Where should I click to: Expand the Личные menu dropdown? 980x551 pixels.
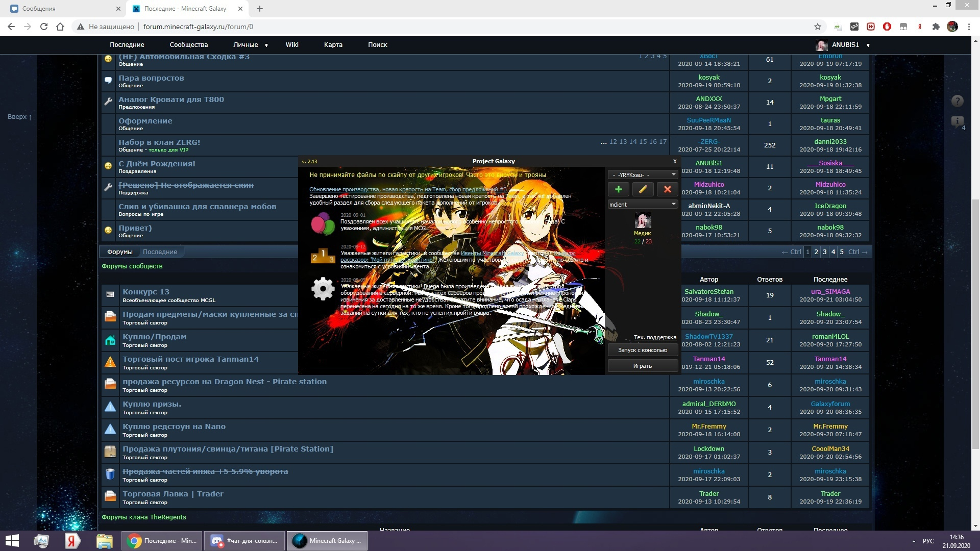pyautogui.click(x=250, y=45)
